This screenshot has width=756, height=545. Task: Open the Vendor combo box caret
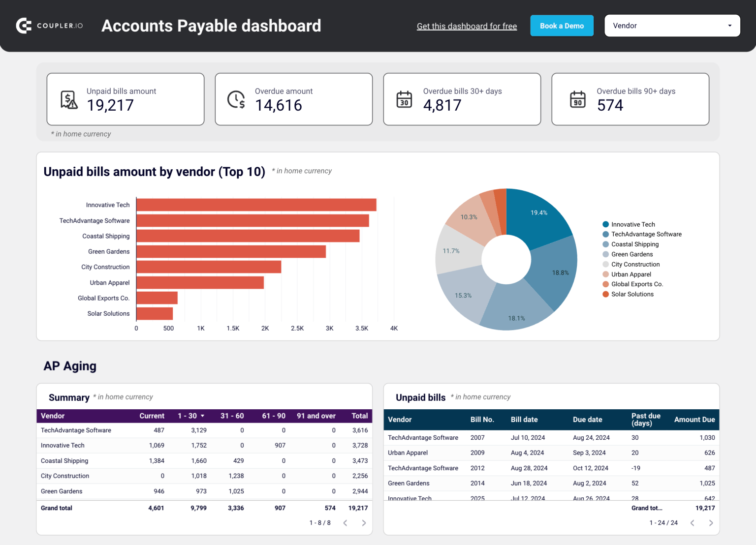730,26
